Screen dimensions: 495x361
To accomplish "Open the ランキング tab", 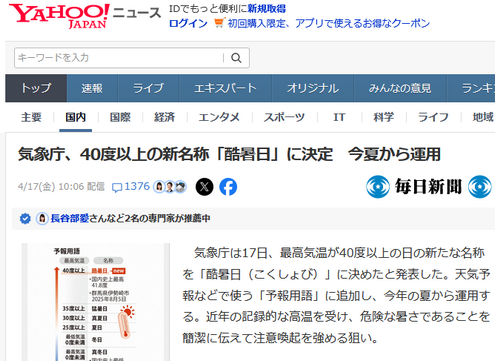I will click(471, 88).
